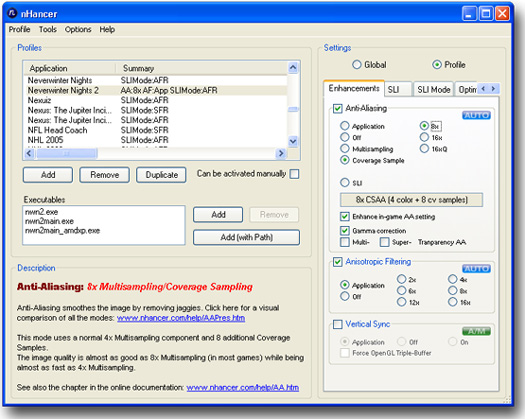This screenshot has width=525, height=419.
Task: Click profile list horizontal scroll left arrow
Action: (x=29, y=153)
